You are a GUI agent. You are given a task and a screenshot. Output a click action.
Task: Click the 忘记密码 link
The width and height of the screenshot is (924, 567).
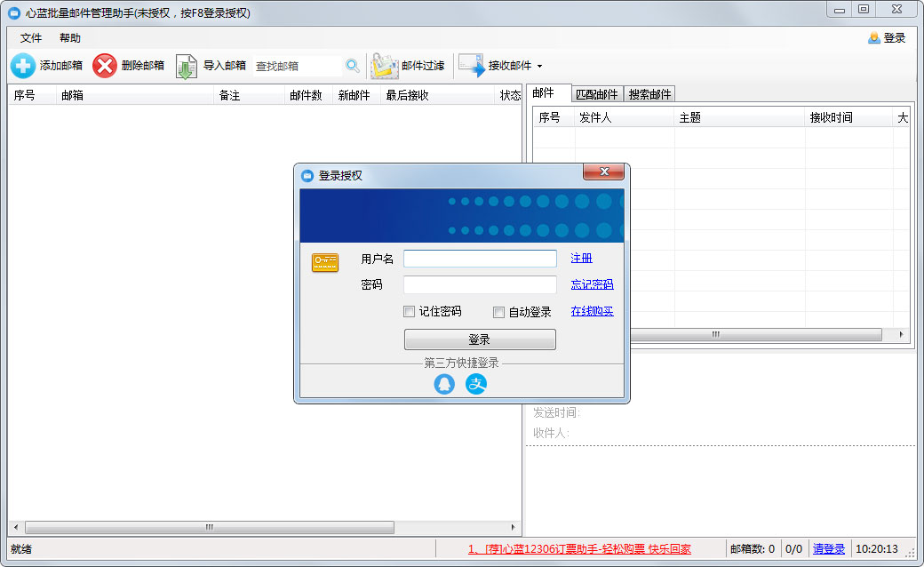point(592,284)
